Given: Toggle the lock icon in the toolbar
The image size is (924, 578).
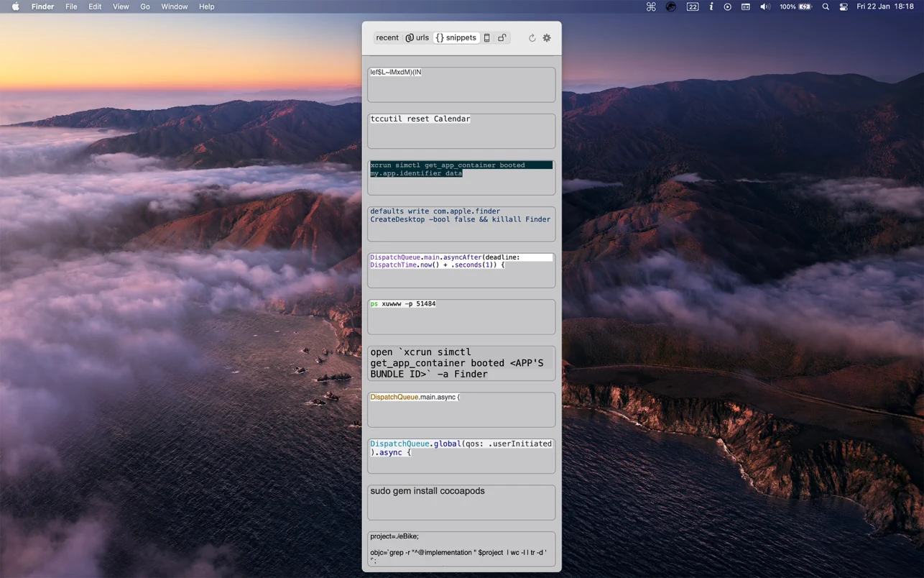Looking at the screenshot, I should (502, 37).
